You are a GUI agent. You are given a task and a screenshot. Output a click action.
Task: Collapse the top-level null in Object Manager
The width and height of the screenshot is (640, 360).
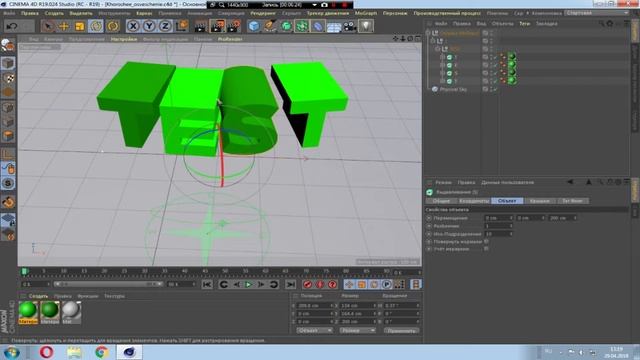428,33
